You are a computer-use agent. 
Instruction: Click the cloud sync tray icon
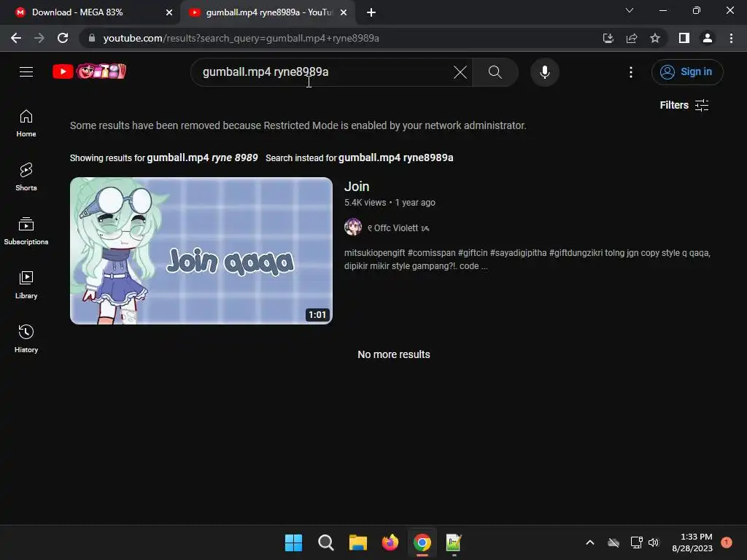click(x=614, y=542)
